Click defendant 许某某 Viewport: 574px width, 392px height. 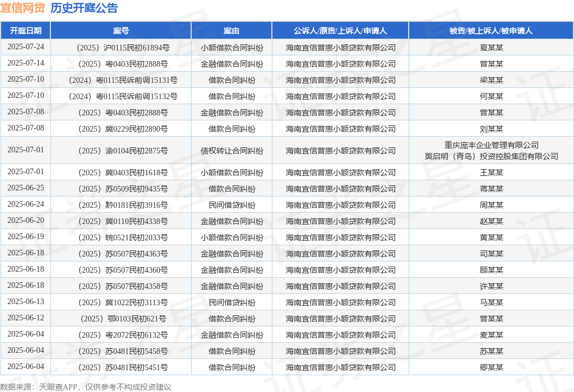491,286
